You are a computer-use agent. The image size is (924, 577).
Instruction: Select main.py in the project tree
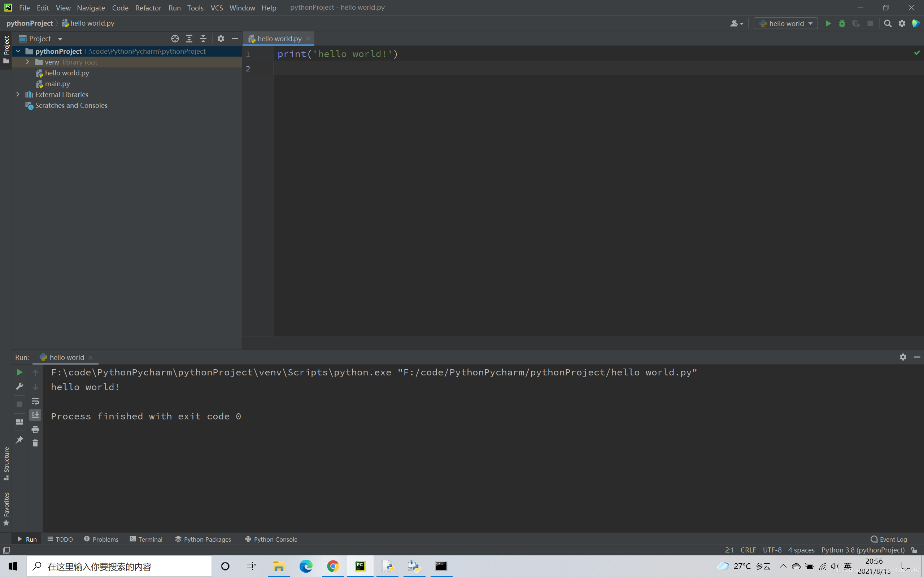pyautogui.click(x=57, y=84)
